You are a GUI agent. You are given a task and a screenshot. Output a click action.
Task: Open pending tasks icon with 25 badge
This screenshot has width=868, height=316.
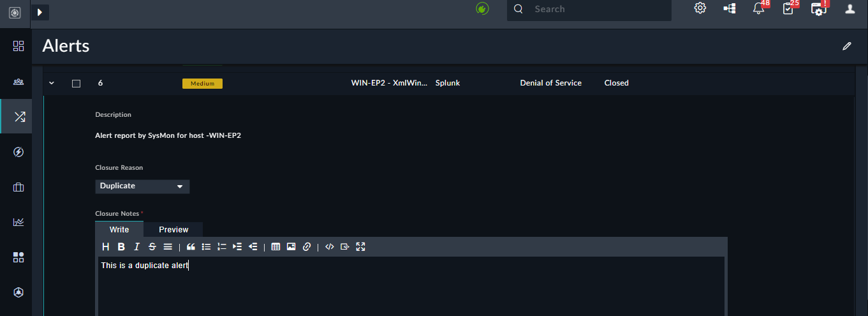point(790,8)
